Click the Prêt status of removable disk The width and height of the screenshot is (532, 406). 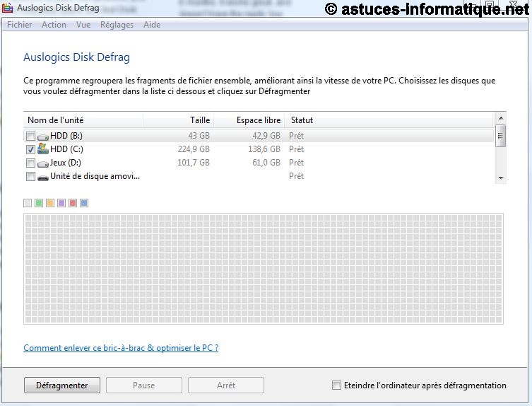pyautogui.click(x=296, y=176)
